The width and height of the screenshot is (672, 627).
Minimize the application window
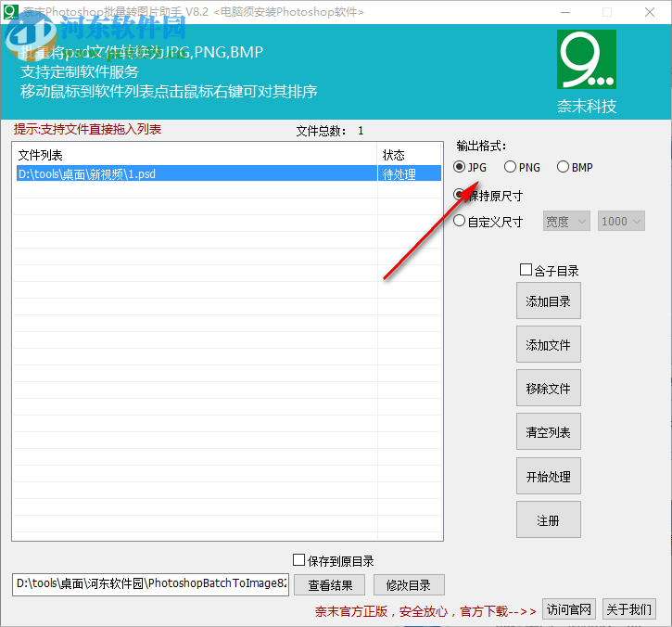pos(565,12)
